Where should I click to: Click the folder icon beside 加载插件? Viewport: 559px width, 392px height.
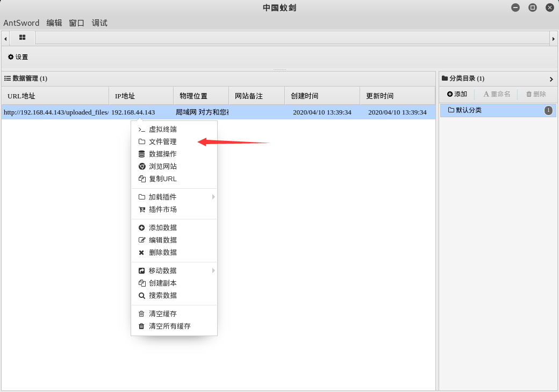tap(141, 197)
